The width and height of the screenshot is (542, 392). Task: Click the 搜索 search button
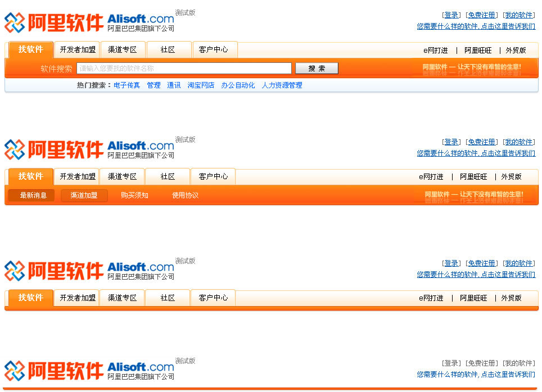(317, 69)
